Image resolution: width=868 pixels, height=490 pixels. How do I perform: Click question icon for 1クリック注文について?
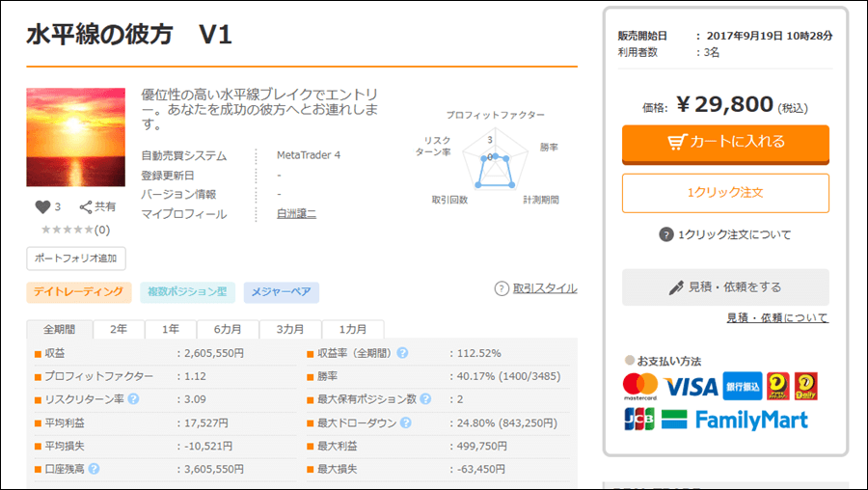[x=665, y=234]
